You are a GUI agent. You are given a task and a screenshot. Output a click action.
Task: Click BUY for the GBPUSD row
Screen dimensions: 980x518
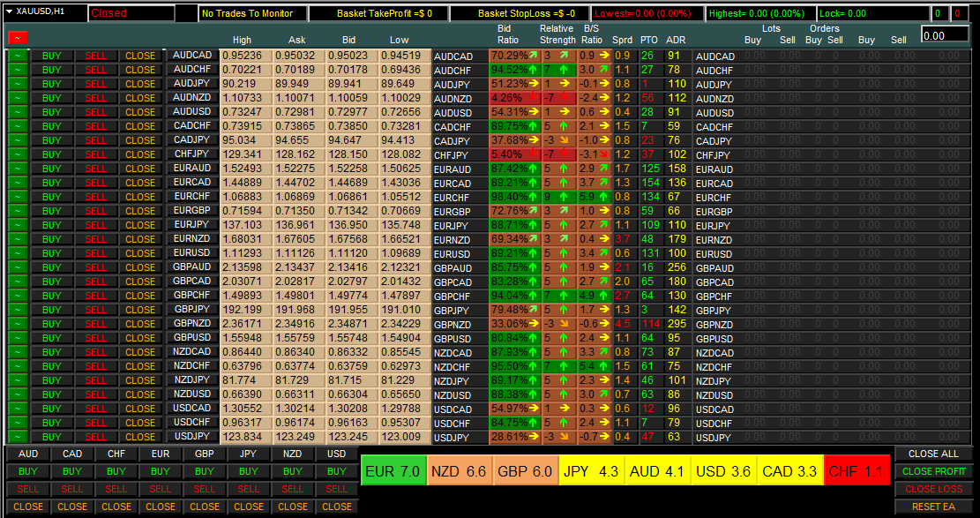[52, 338]
